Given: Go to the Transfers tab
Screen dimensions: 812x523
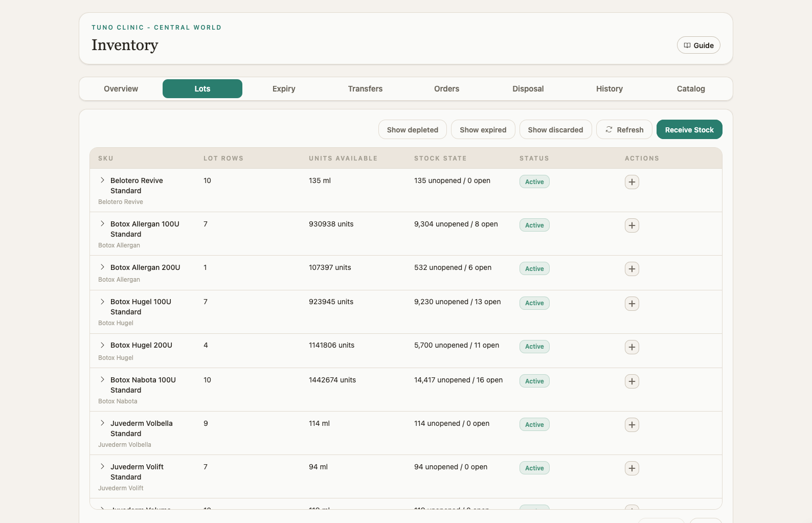Looking at the screenshot, I should [365, 88].
